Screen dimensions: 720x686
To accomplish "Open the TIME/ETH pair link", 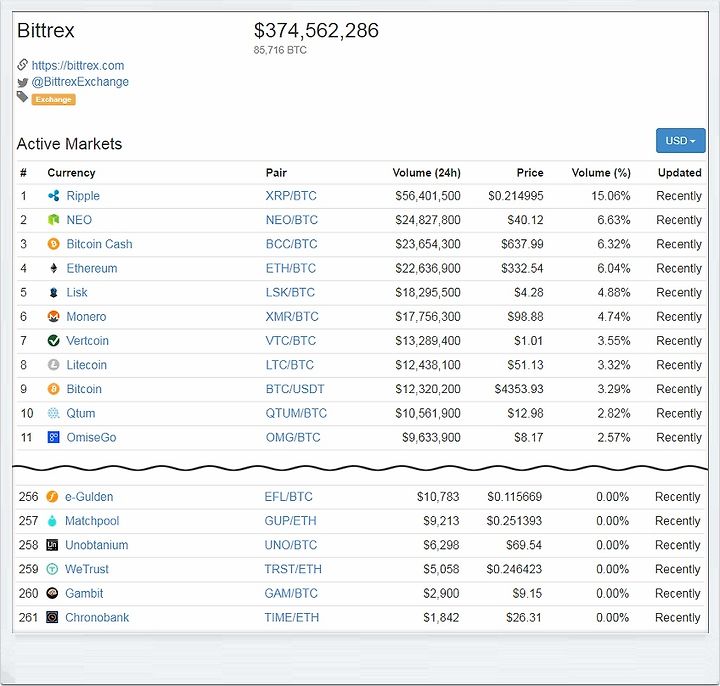I will [292, 618].
